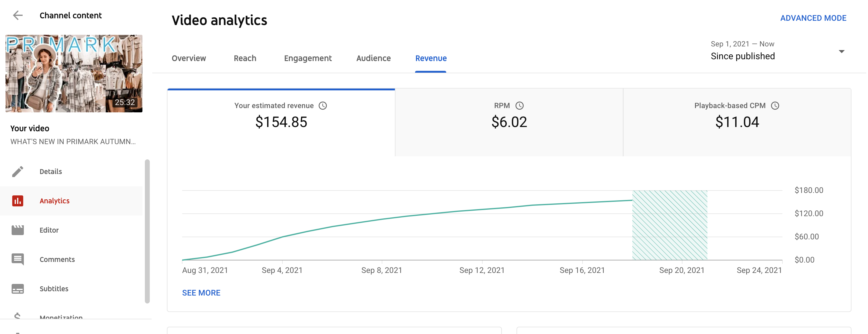Open the Primark video thumbnail

[x=74, y=73]
